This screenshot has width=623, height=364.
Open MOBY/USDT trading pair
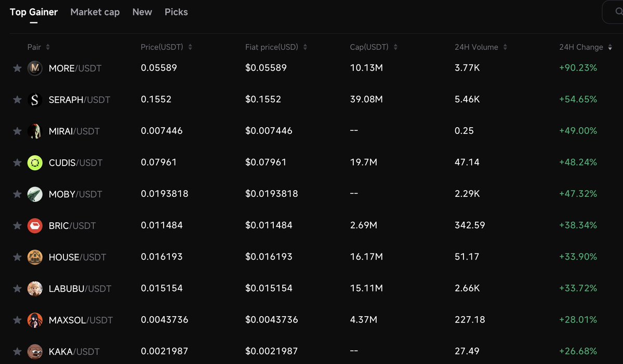coord(75,194)
